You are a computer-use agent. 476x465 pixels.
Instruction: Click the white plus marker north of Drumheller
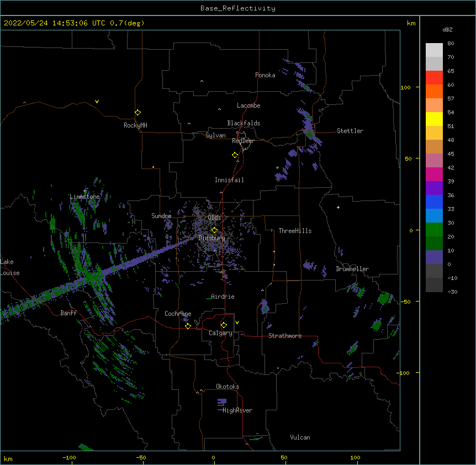point(338,207)
